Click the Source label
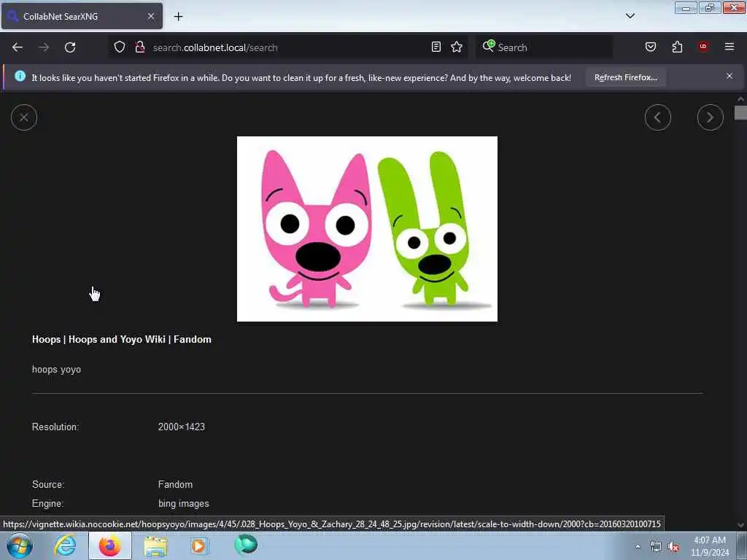Screen dimensions: 747x560 pos(48,485)
